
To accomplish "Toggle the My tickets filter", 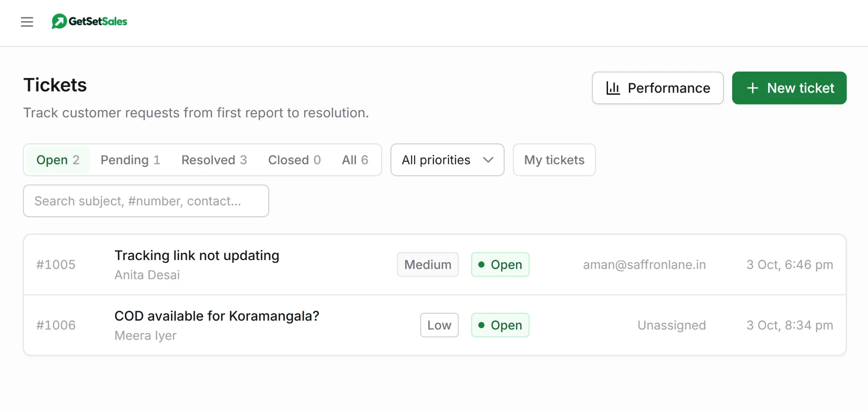I will point(554,160).
